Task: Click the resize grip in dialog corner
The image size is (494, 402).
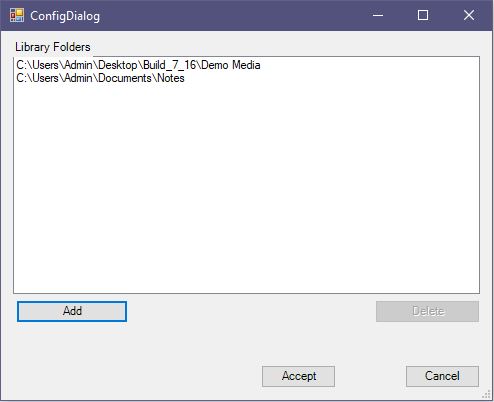Action: click(487, 394)
